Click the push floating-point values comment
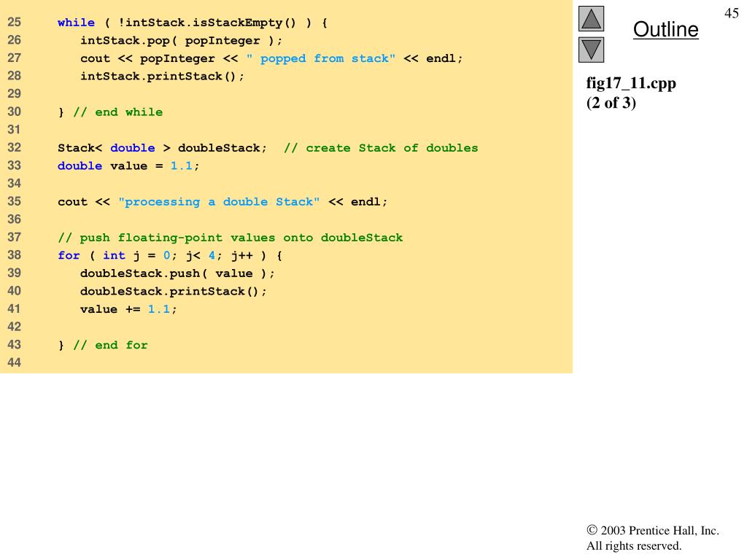 click(230, 238)
